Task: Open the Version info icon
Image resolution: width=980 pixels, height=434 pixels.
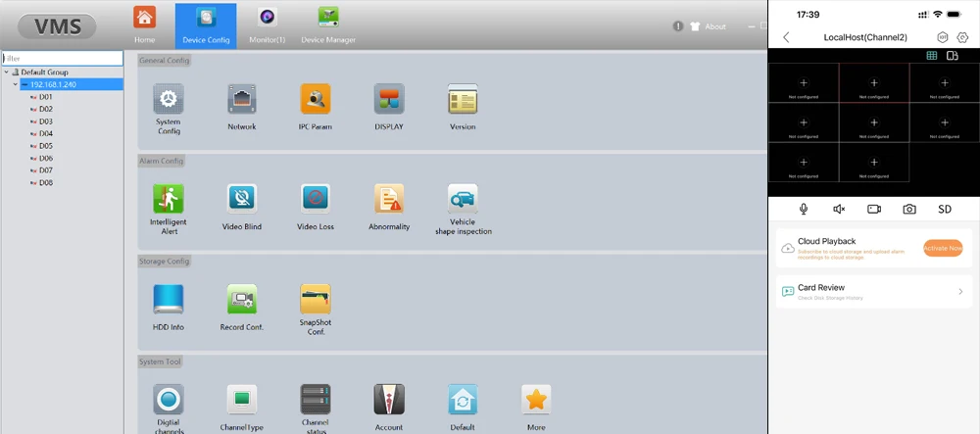Action: pos(463,99)
